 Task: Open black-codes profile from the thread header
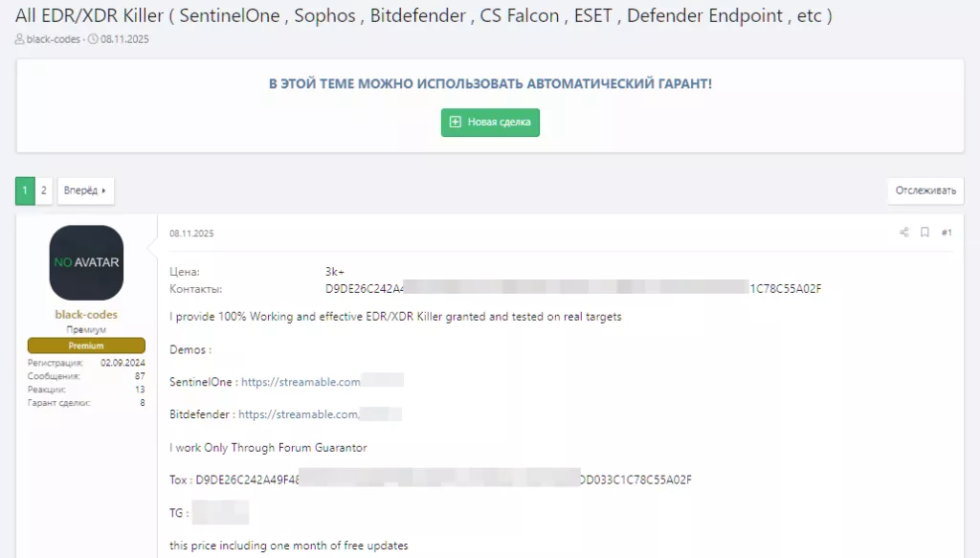click(54, 39)
